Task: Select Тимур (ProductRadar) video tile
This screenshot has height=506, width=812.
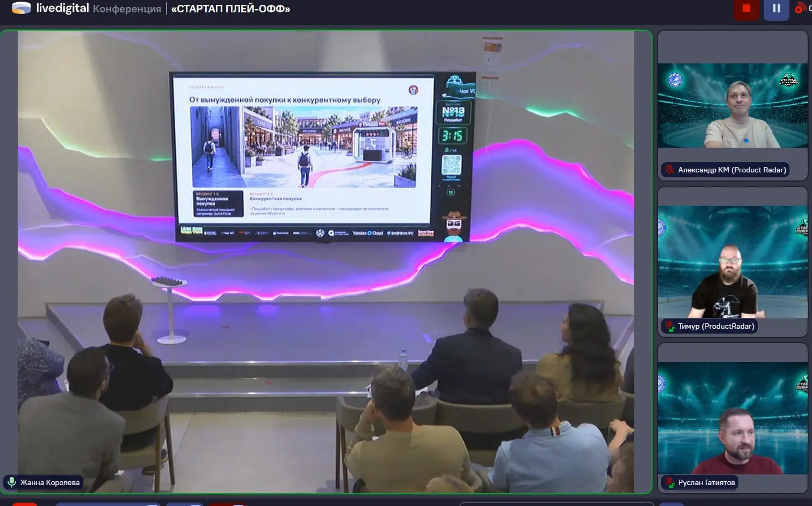Action: click(733, 262)
